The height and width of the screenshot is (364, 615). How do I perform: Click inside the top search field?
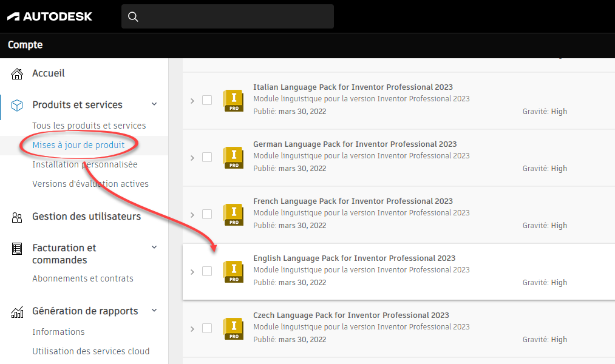coord(237,17)
